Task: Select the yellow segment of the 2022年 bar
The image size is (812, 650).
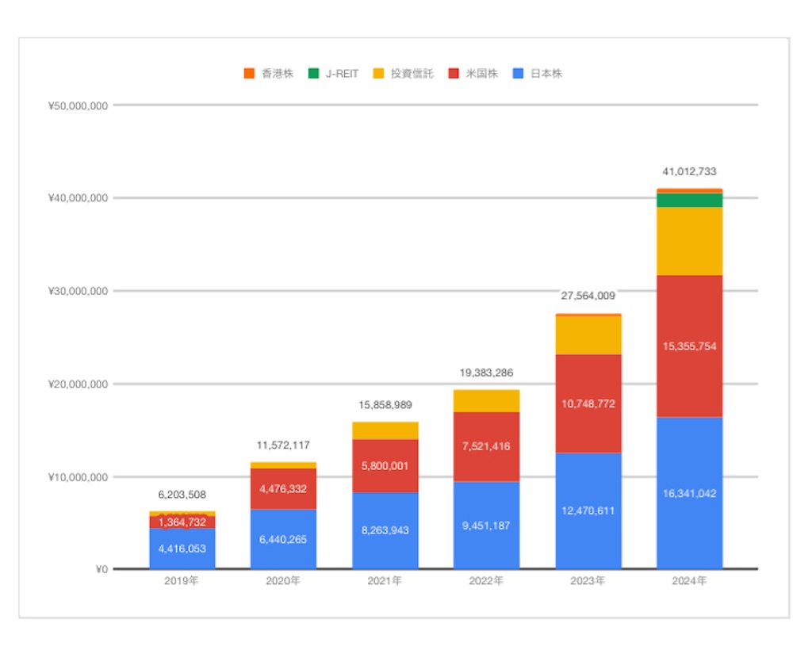Action: click(x=486, y=401)
